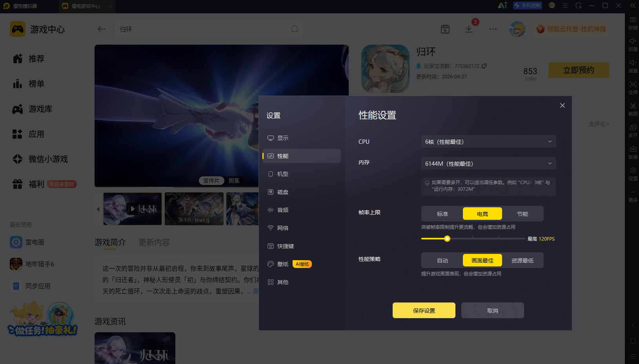
Task: Click the AI壁纸 badge
Action: (302, 264)
